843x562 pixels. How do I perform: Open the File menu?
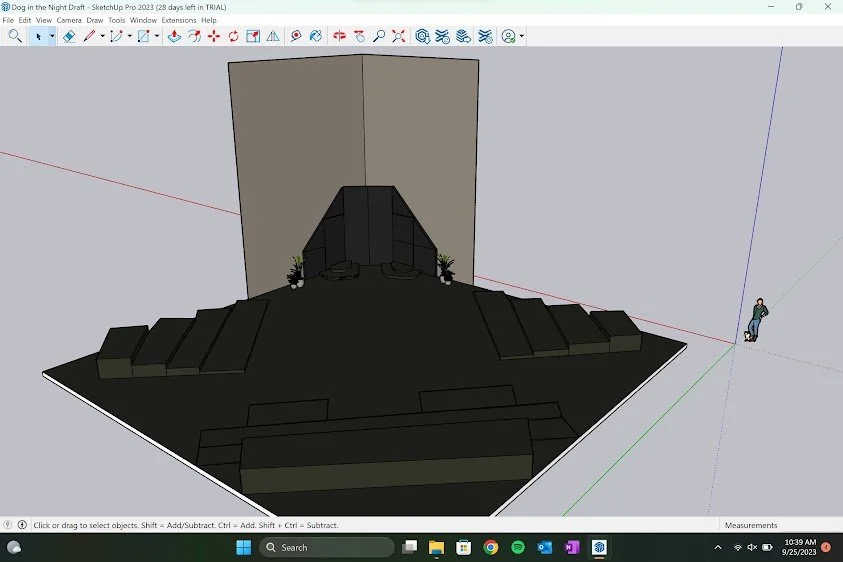pyautogui.click(x=8, y=20)
